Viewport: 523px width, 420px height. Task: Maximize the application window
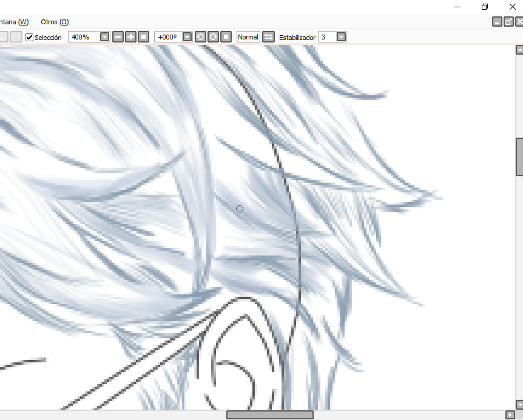[x=485, y=7]
